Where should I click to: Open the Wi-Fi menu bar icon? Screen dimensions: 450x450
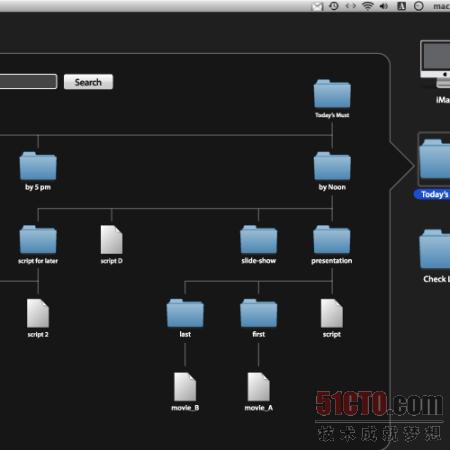pos(368,6)
